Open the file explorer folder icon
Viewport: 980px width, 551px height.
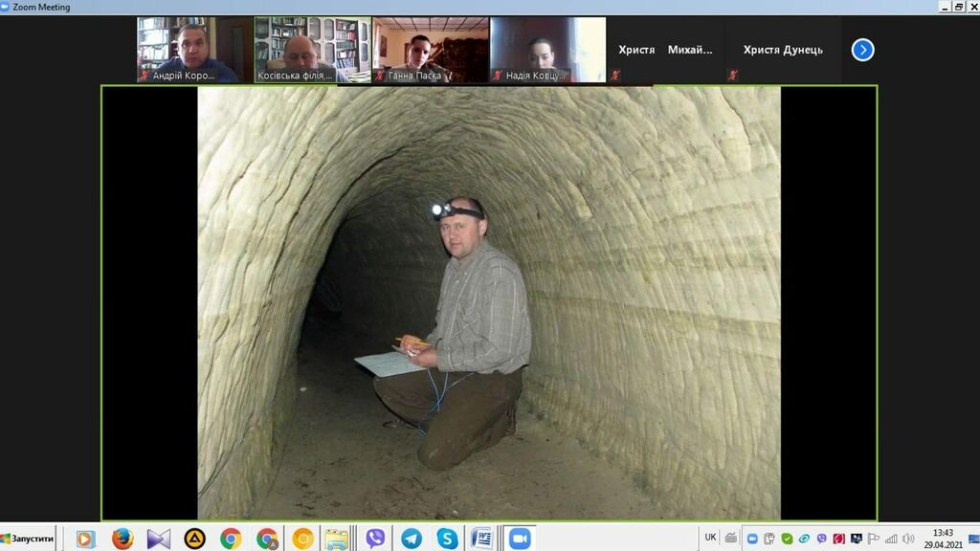(335, 539)
